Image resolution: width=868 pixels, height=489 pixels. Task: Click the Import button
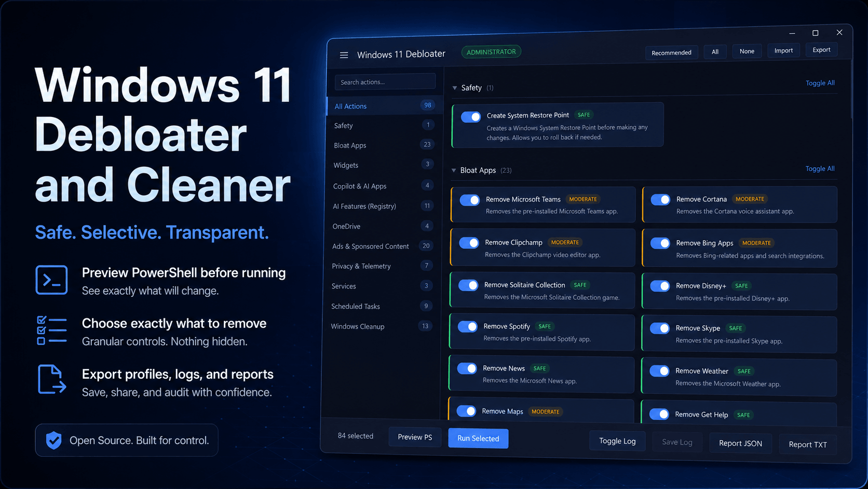(783, 50)
